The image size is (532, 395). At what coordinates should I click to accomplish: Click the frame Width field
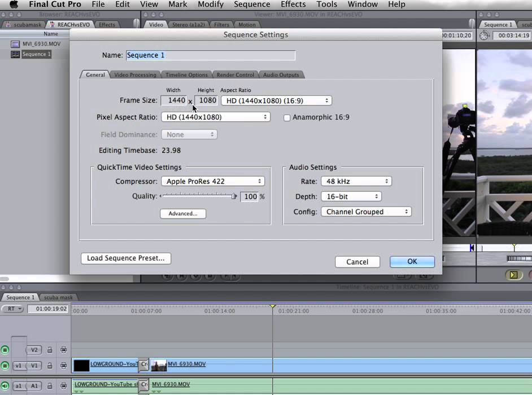pyautogui.click(x=174, y=100)
